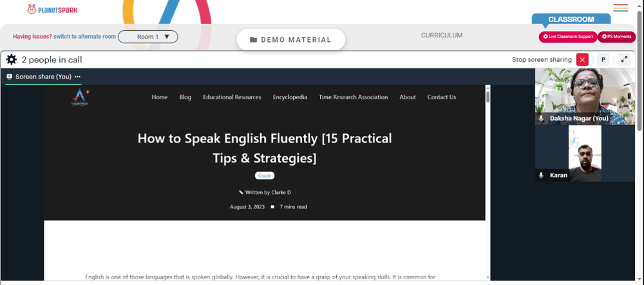Viewport: 644px width, 285px height.
Task: Click the PlanetSpark logo
Action: coord(52,10)
